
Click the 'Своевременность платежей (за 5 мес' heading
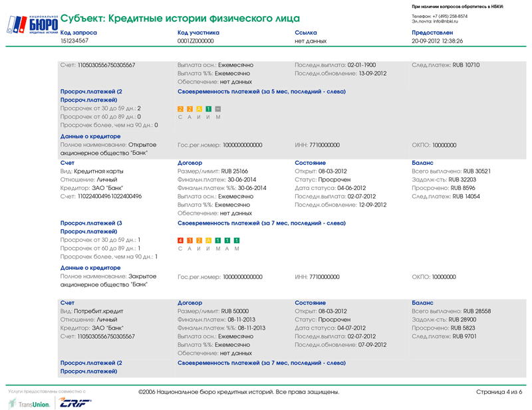click(261, 92)
